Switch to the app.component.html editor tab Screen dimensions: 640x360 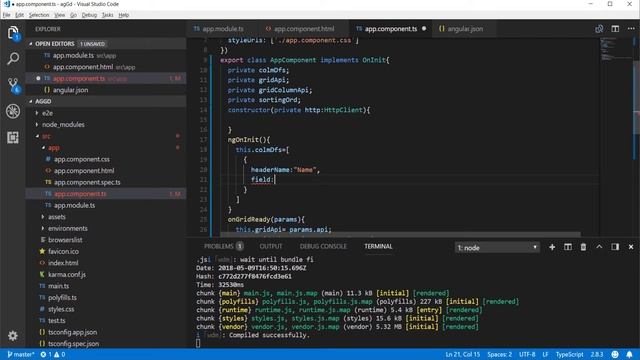point(304,29)
